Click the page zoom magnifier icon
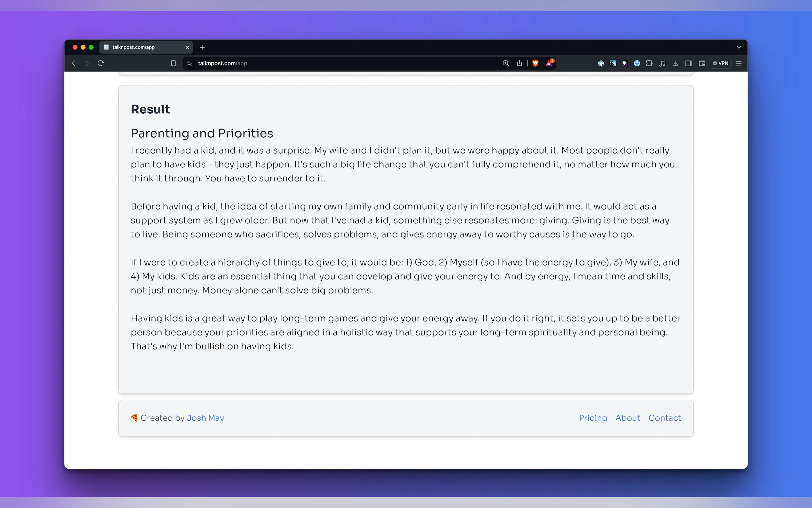 [505, 63]
